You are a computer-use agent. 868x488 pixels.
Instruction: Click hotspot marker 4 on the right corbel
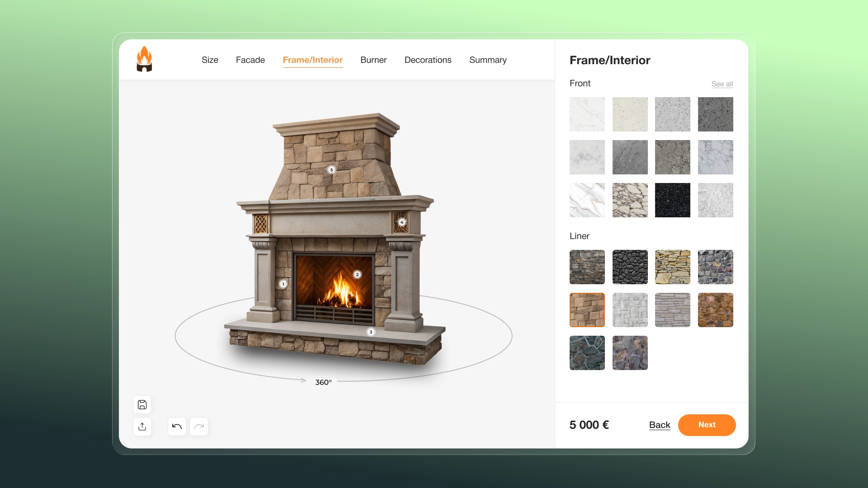(x=402, y=222)
